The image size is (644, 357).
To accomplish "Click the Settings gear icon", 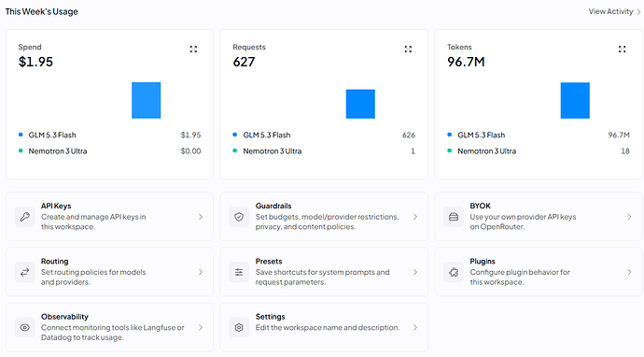I will click(239, 328).
